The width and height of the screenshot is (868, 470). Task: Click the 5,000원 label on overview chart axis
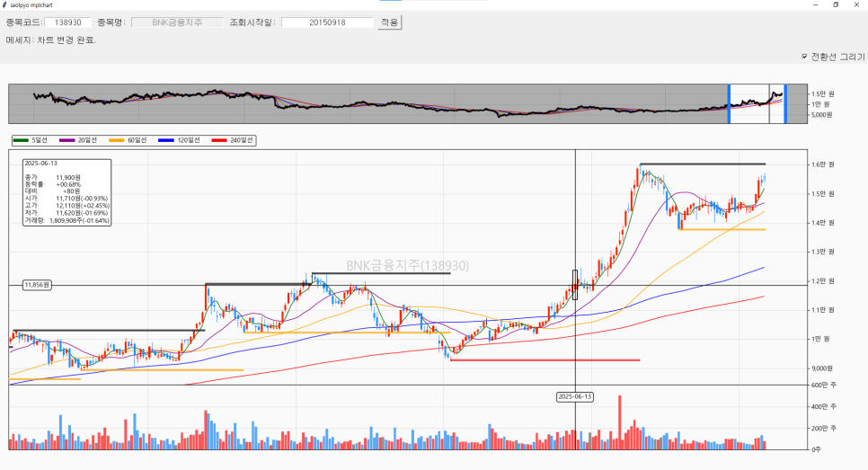[822, 115]
